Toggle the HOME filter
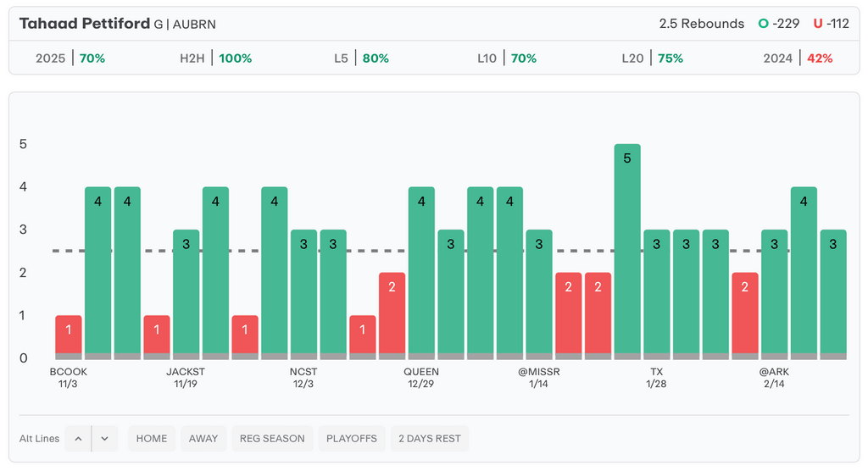Image resolution: width=868 pixels, height=471 pixels. [152, 439]
